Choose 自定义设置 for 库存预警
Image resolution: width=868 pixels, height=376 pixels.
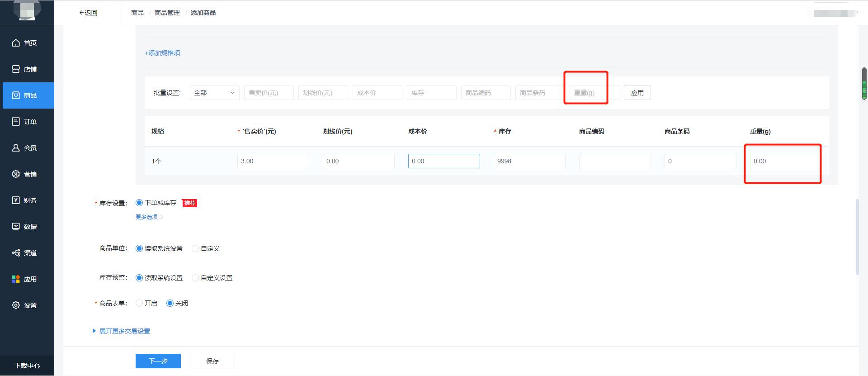click(195, 278)
